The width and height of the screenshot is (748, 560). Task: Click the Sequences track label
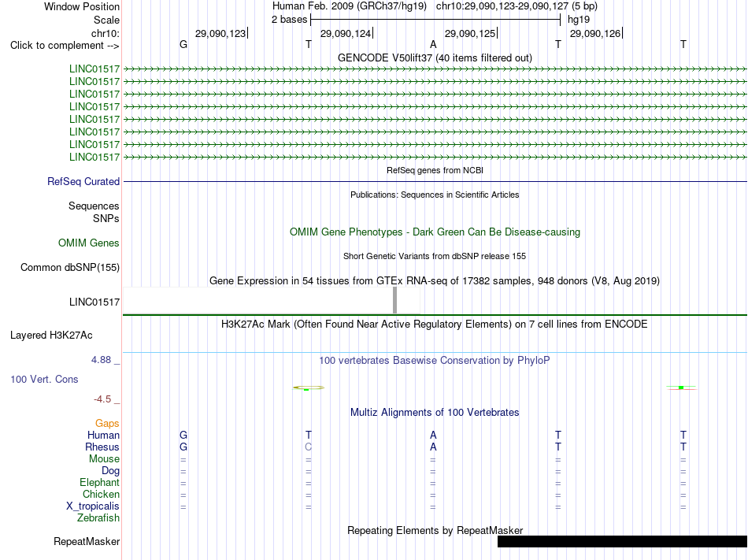pos(94,206)
